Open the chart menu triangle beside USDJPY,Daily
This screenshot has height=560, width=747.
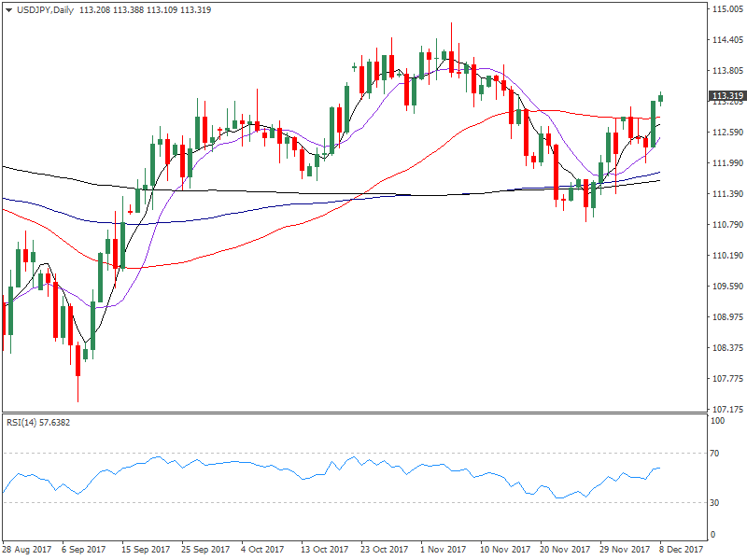tap(8, 10)
